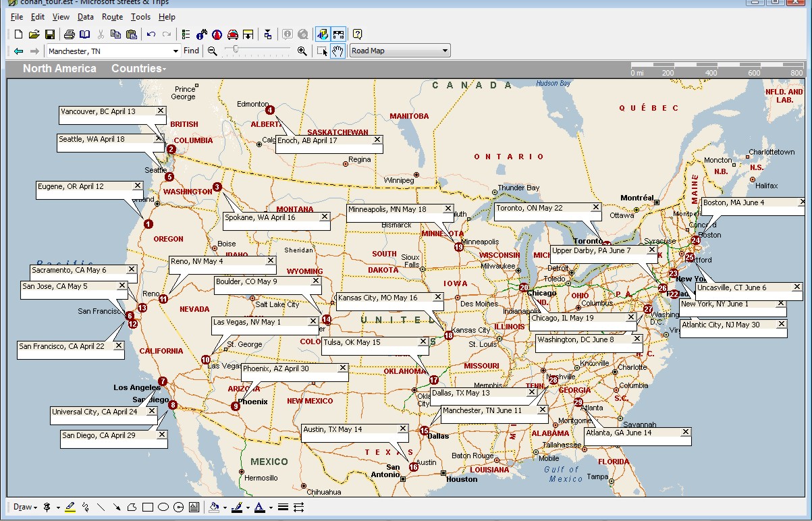Open the Route menu
Image resolution: width=812 pixels, height=521 pixels.
[112, 17]
